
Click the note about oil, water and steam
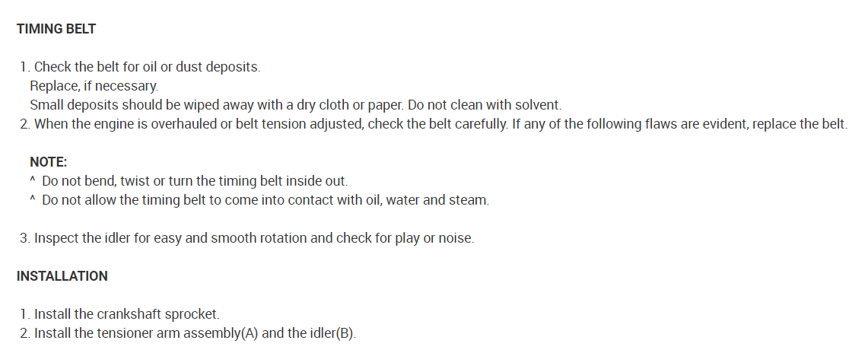point(265,201)
